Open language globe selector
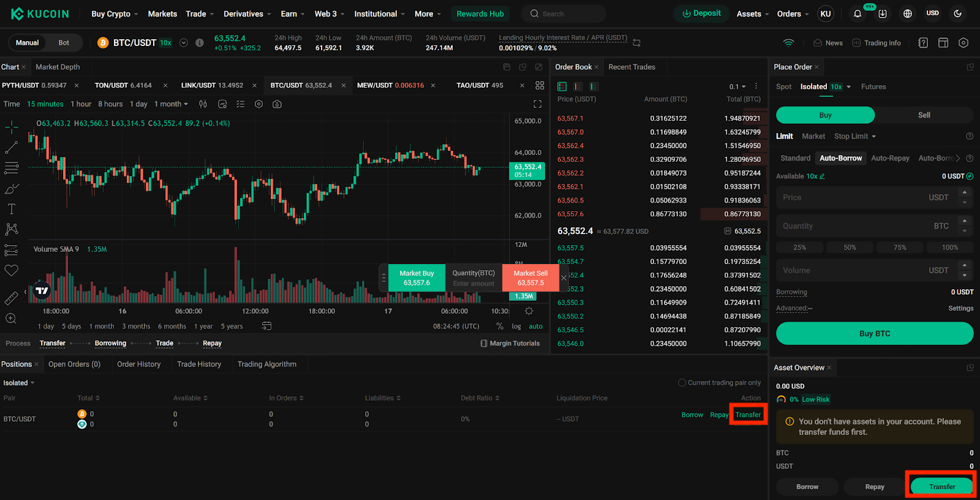Screen dimensions: 980x500 [908, 13]
